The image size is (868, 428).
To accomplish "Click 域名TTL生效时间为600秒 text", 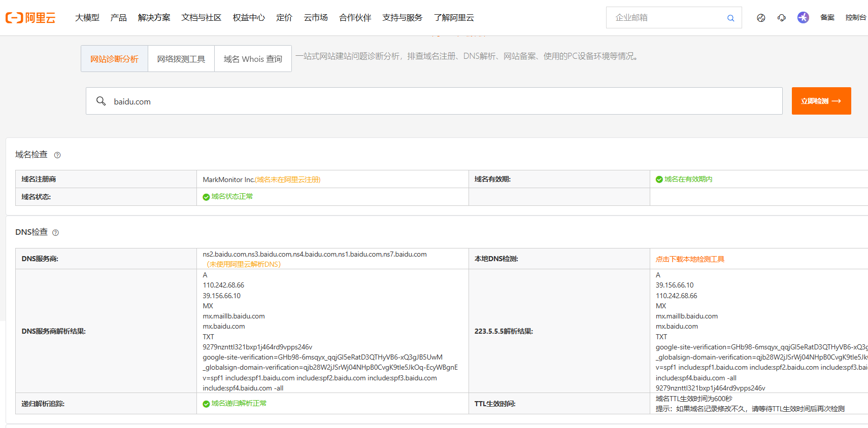I will pos(694,399).
